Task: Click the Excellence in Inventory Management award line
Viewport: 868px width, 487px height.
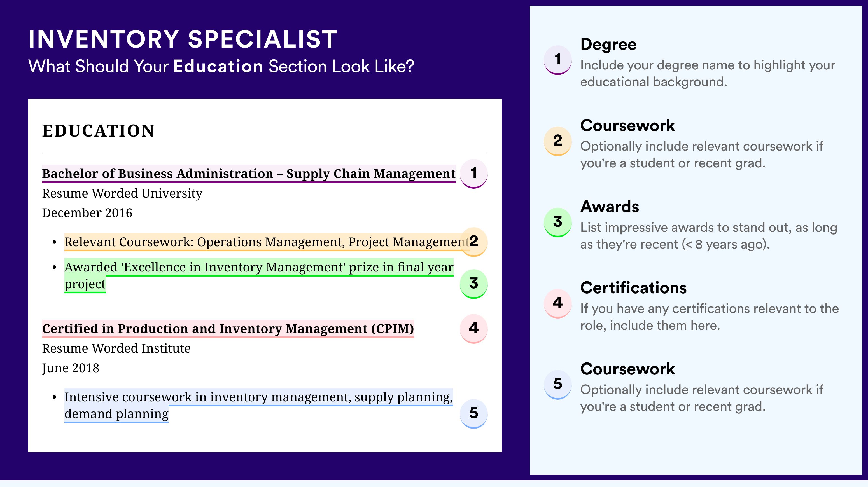Action: (x=259, y=275)
